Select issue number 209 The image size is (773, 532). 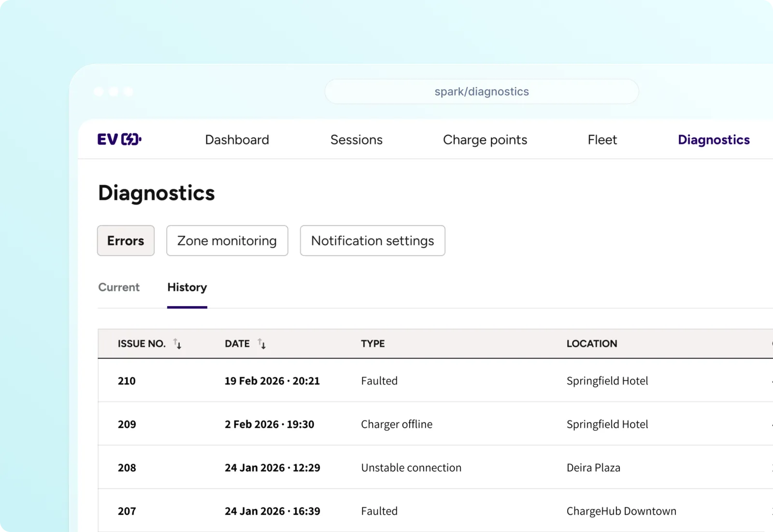coord(127,424)
